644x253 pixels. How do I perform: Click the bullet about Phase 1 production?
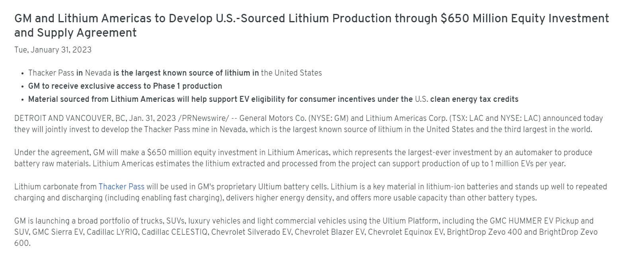click(125, 86)
